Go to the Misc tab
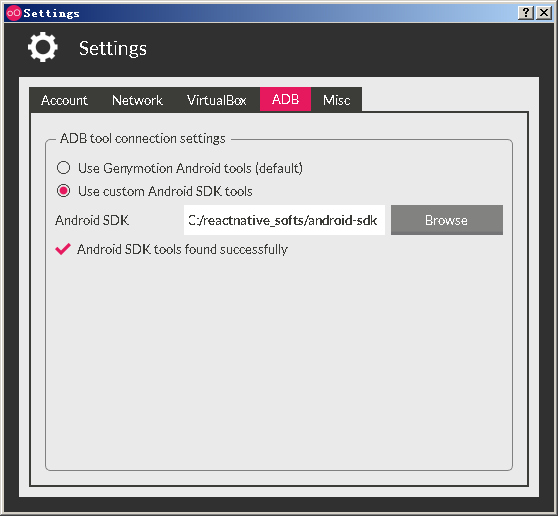Image resolution: width=558 pixels, height=516 pixels. pyautogui.click(x=336, y=100)
